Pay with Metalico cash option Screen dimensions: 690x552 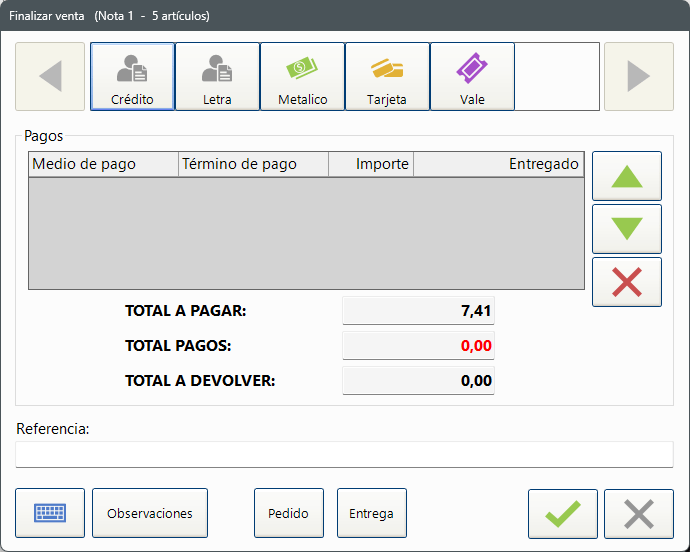(x=302, y=76)
